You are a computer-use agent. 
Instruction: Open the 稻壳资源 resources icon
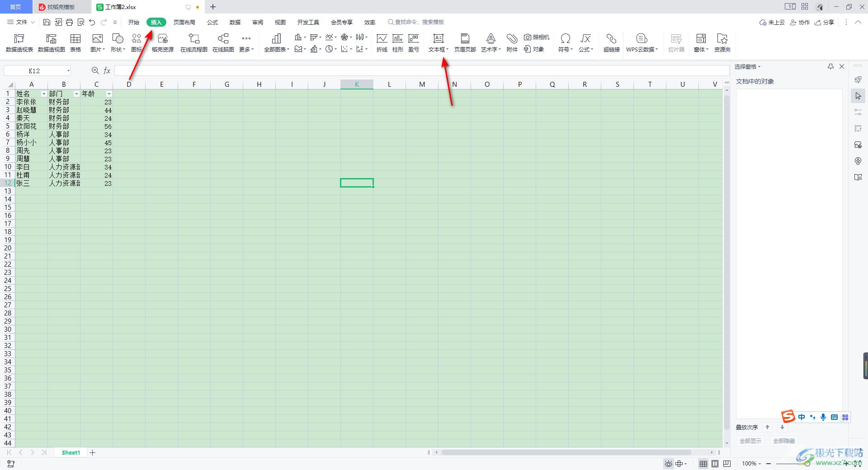163,43
